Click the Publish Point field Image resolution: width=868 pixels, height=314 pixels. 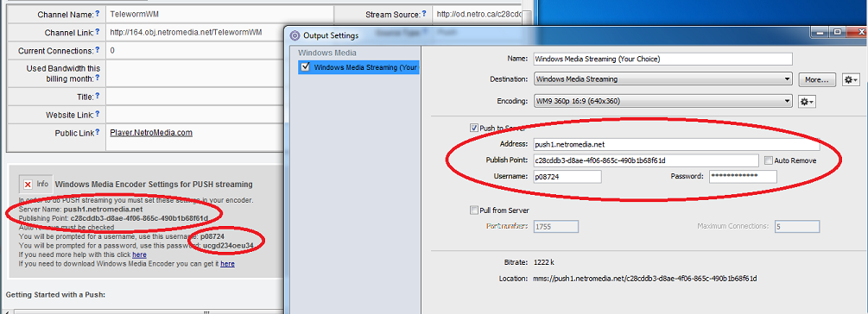[646, 160]
